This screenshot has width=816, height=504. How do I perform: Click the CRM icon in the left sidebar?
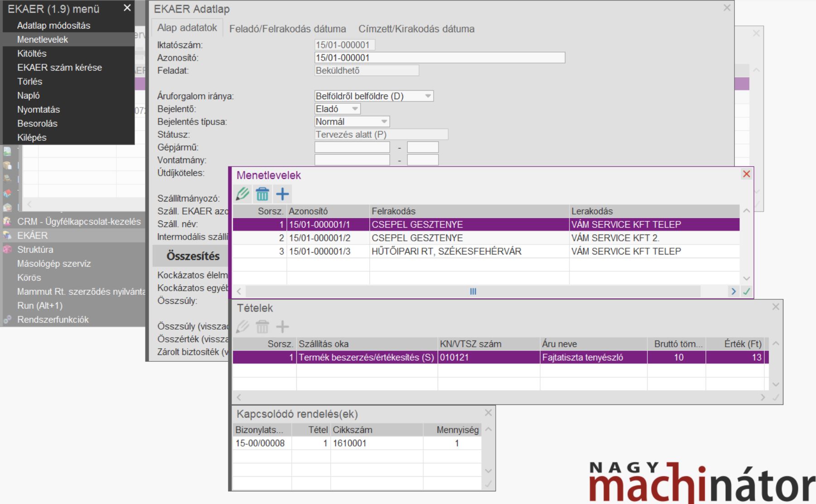click(7, 221)
